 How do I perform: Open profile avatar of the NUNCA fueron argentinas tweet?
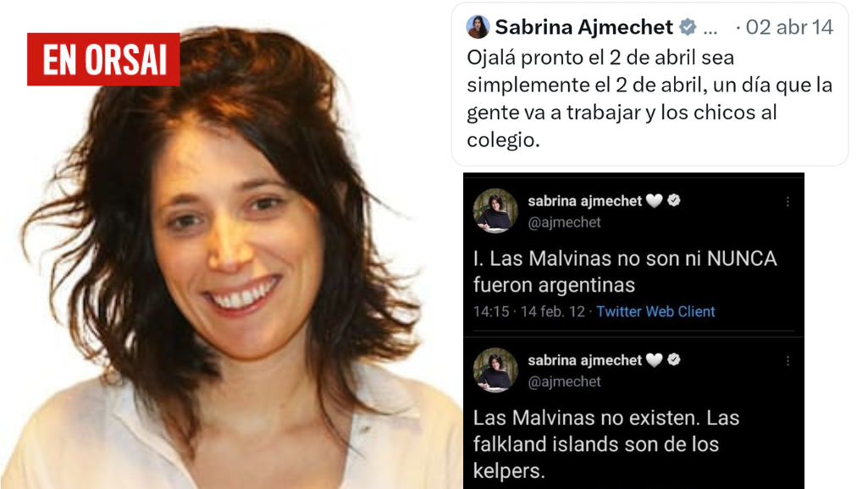coord(495,211)
